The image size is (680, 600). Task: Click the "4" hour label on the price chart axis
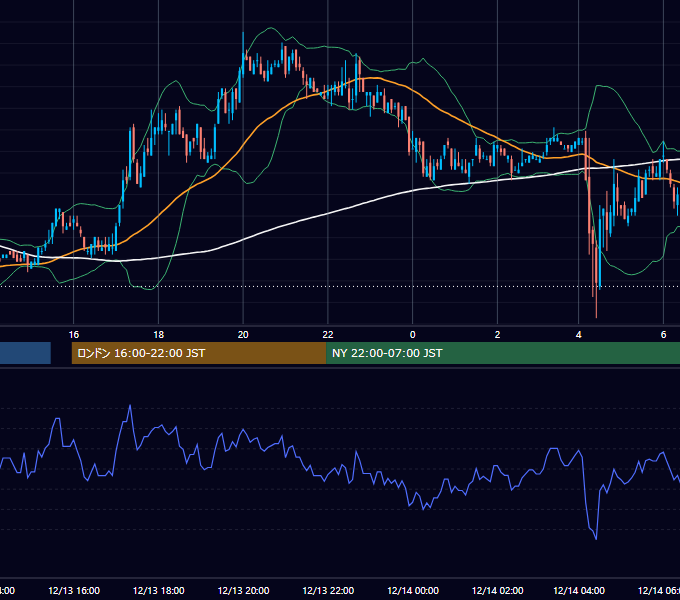tap(579, 335)
